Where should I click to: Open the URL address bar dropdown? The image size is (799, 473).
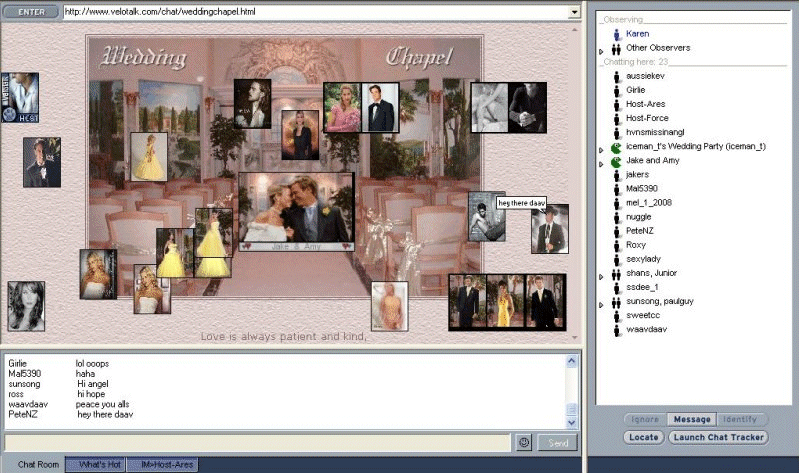[573, 12]
